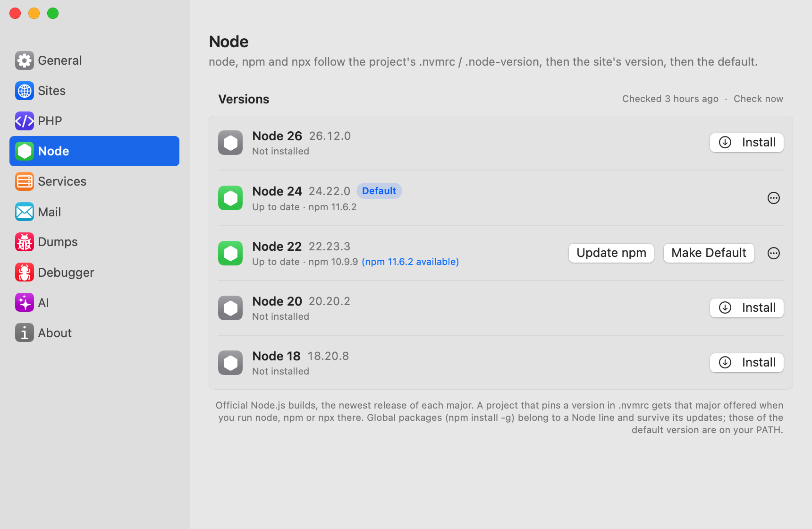Click the Node 18 title text
Viewport: 812px width, 529px height.
click(277, 356)
